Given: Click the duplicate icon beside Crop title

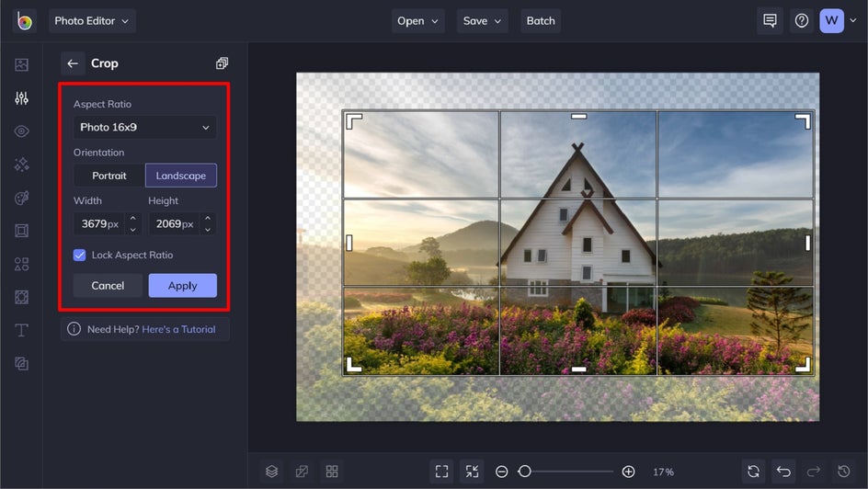Looking at the screenshot, I should [x=222, y=63].
